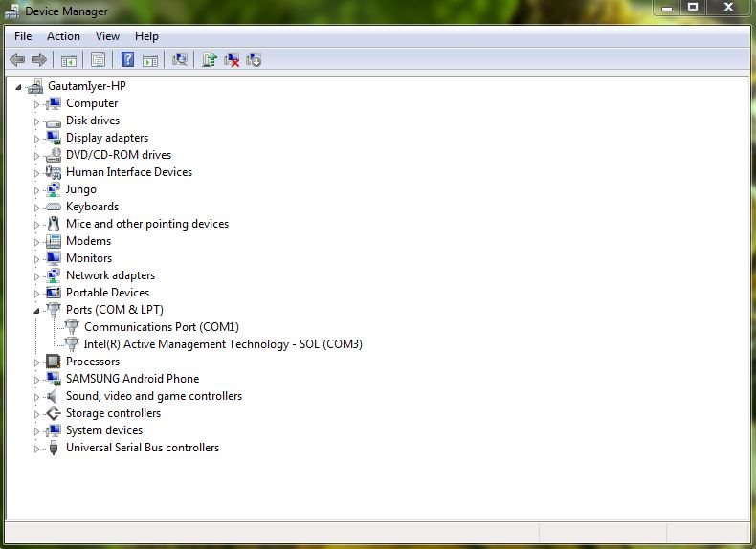Click the DVD/CD-ROM drives label
The width and height of the screenshot is (756, 549).
(119, 155)
